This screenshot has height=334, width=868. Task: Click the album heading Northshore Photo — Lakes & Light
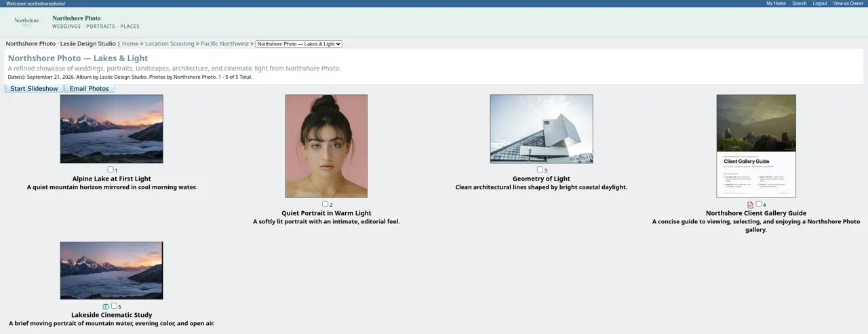78,58
